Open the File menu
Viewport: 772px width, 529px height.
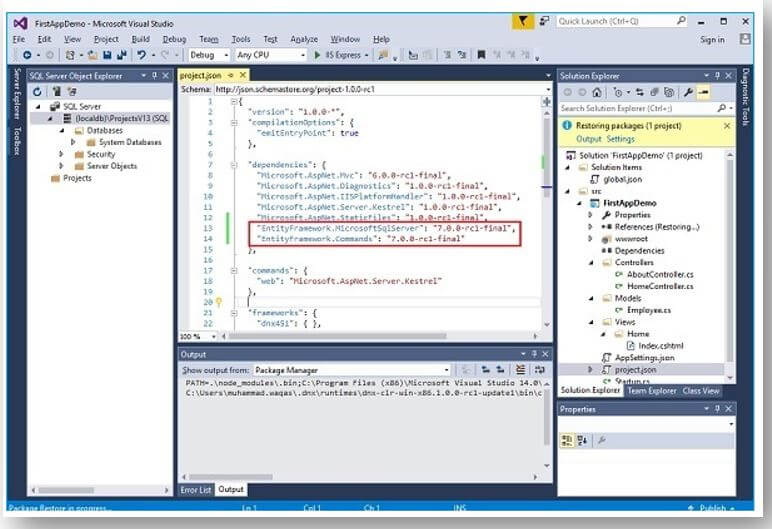point(19,39)
